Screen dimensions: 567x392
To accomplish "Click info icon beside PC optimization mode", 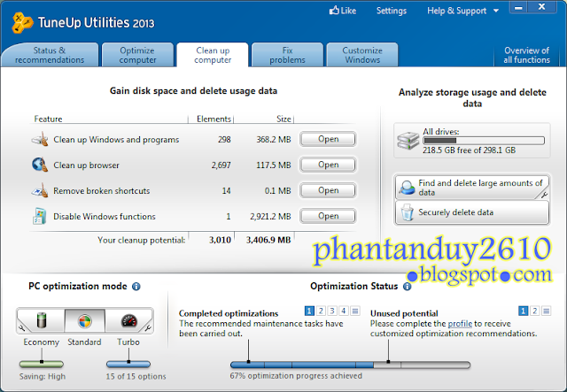I will (x=136, y=287).
